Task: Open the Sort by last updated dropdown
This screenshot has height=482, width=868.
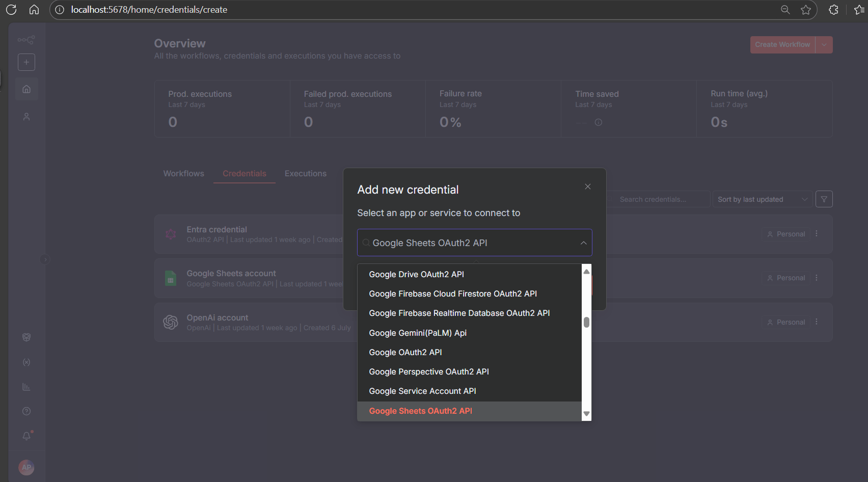Action: pyautogui.click(x=762, y=199)
